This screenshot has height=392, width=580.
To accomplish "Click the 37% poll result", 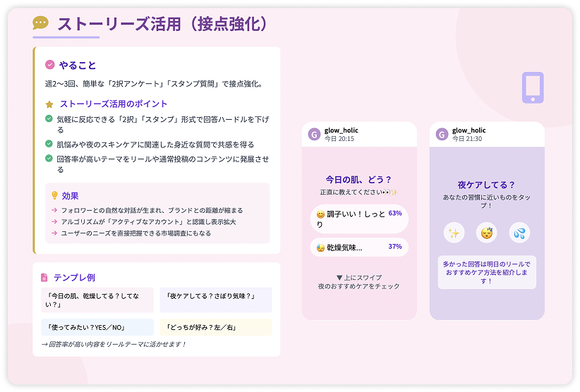I will click(394, 247).
